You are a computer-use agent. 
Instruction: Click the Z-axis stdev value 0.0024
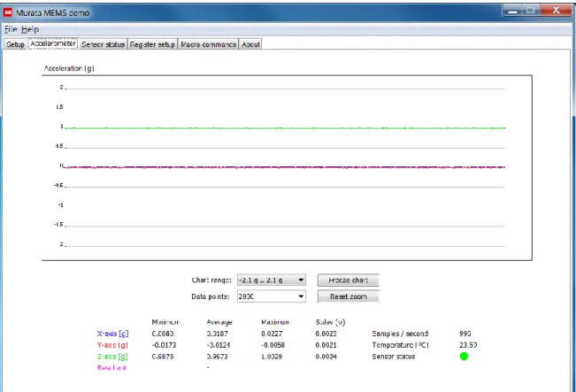326,357
